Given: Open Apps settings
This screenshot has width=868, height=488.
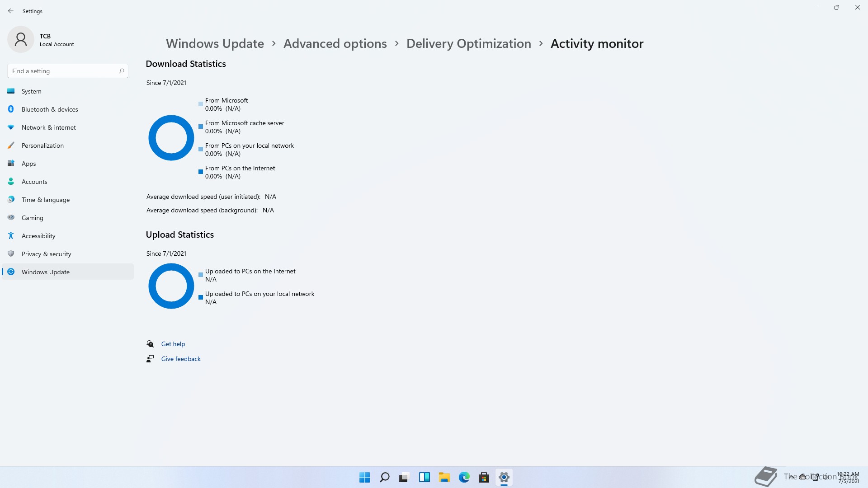Looking at the screenshot, I should click(x=68, y=164).
